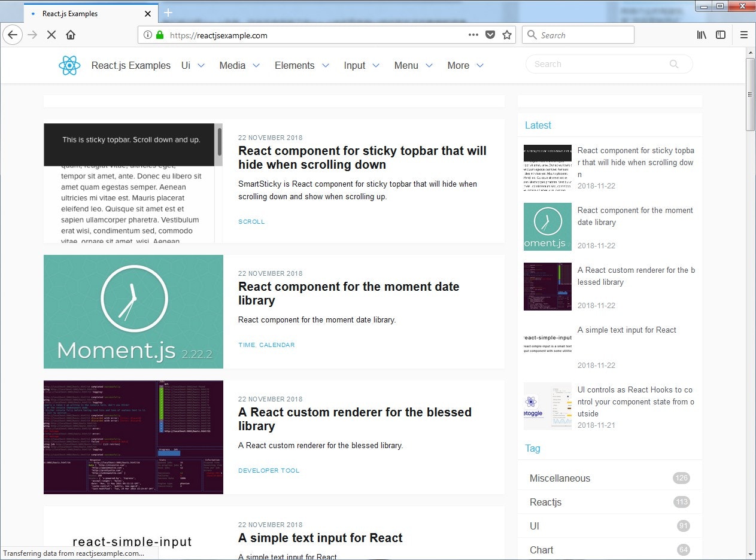Click the magnifier icon in the site search bar
This screenshot has width=756, height=560.
point(674,64)
